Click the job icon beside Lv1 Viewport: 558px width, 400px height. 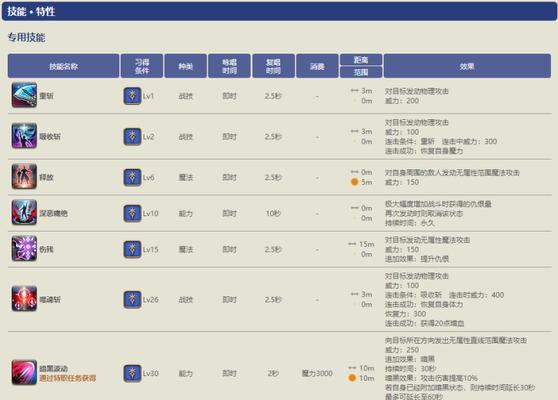point(132,96)
